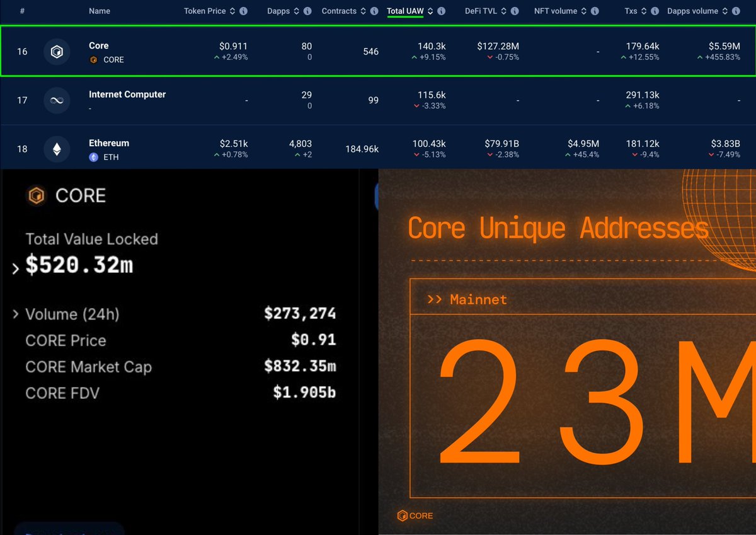
Task: Click the $0.91 CORE Price value
Action: coord(313,340)
